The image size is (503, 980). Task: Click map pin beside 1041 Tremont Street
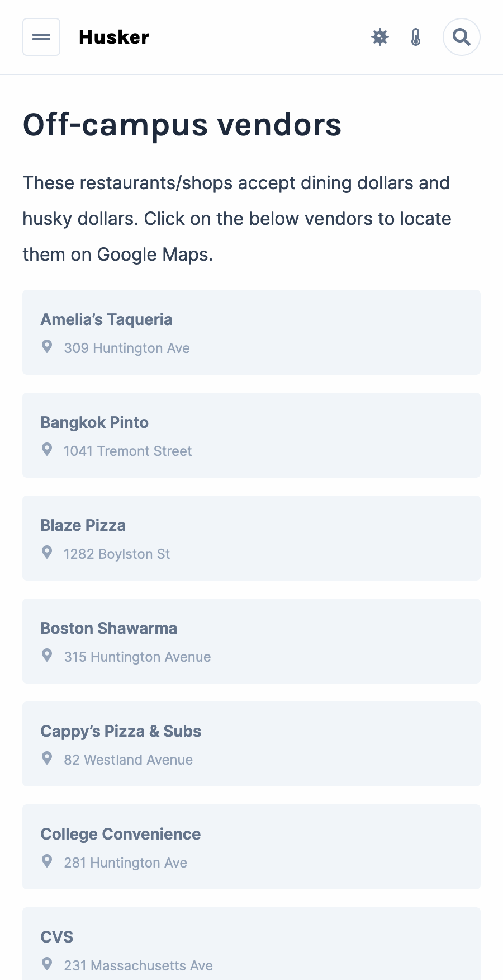tap(48, 450)
